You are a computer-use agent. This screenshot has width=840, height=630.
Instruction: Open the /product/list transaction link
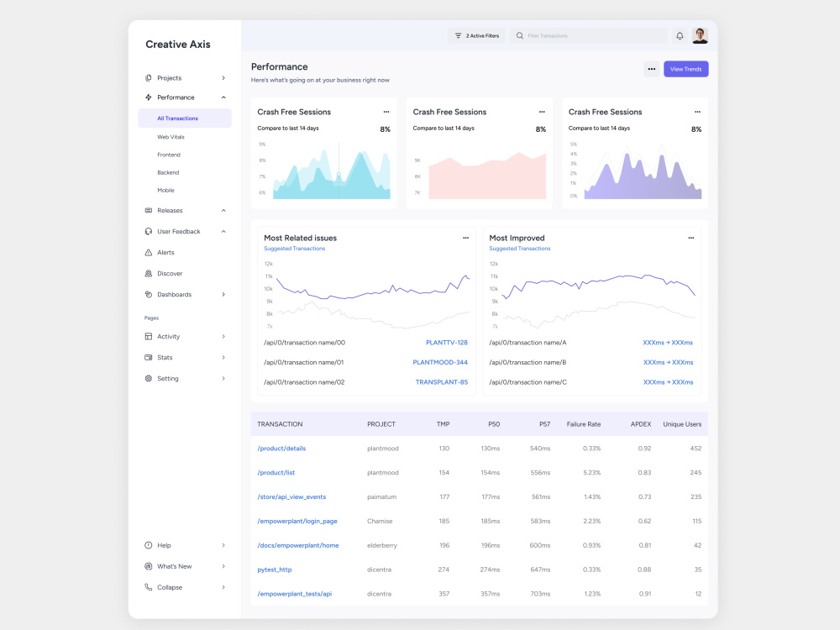click(276, 472)
